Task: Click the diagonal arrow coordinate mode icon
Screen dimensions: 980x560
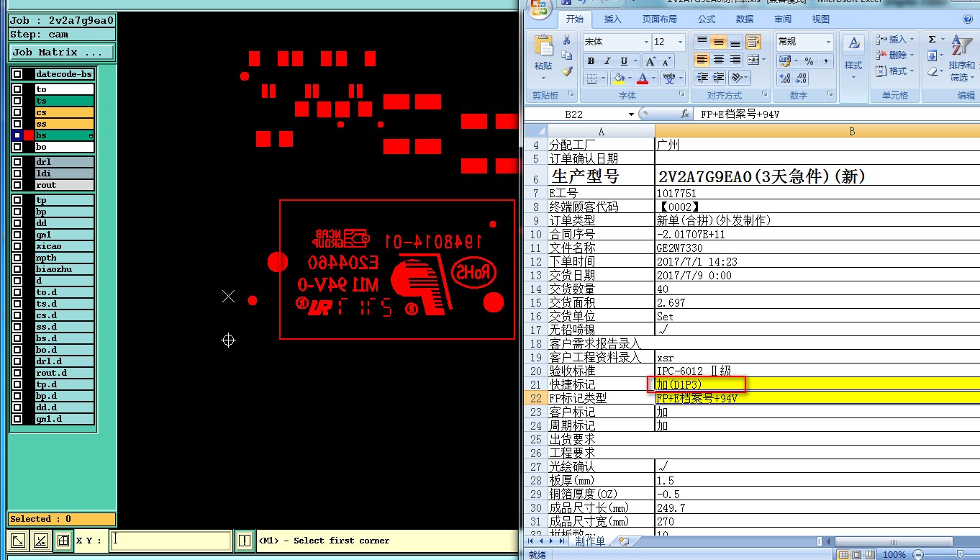Action: coord(19,540)
